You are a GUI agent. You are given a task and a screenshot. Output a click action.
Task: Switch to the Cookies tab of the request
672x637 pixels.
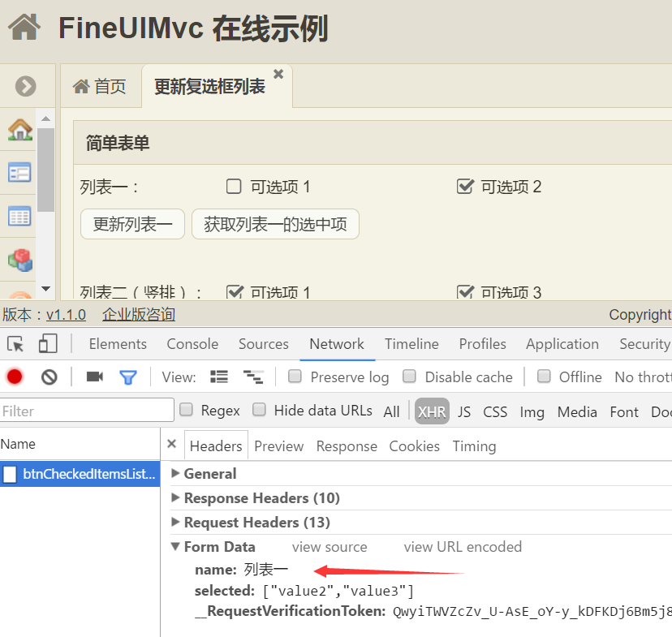[x=415, y=446]
